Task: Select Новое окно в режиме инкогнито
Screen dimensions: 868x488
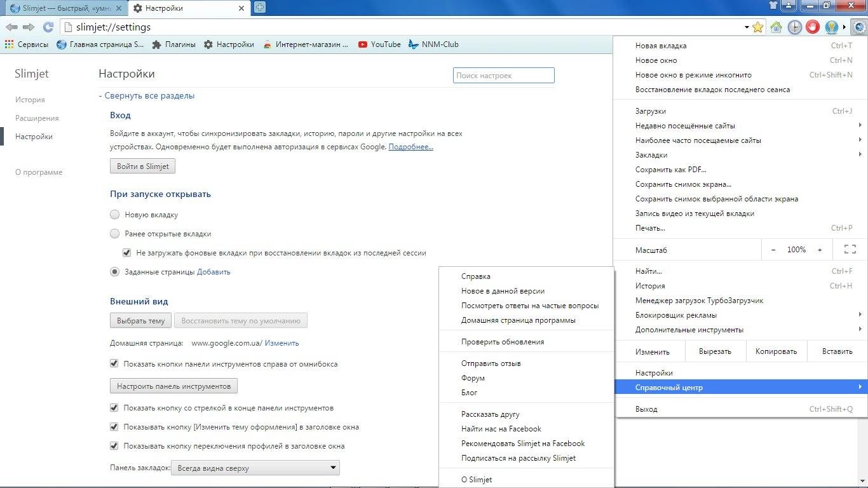Action: [741, 75]
